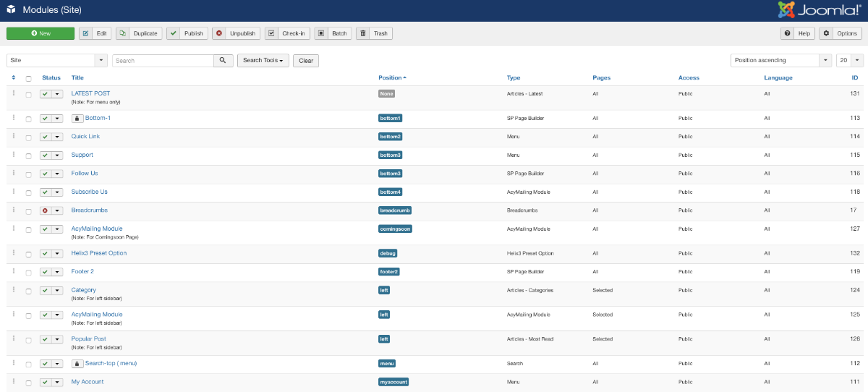Click the lock icon beside Search-top

coord(77,363)
